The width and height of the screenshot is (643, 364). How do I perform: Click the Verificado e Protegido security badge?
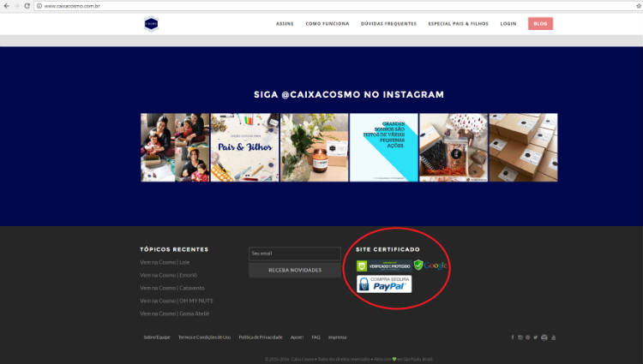pos(384,266)
